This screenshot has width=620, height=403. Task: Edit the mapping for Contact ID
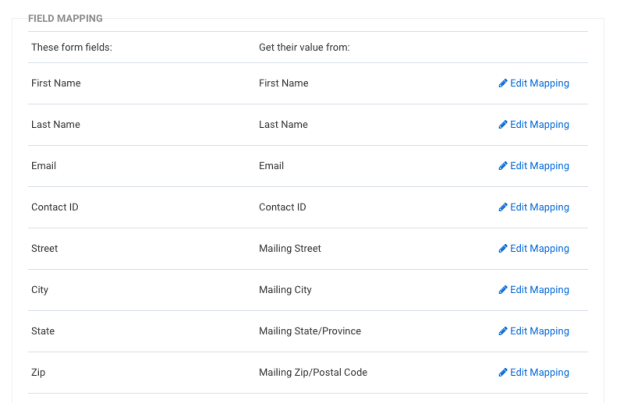(x=539, y=207)
